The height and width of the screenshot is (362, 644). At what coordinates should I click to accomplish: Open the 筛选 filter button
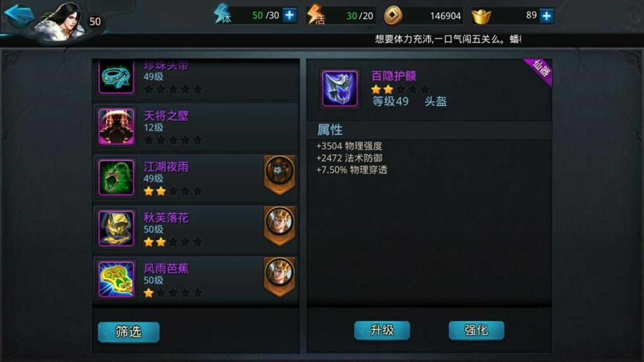[x=128, y=332]
